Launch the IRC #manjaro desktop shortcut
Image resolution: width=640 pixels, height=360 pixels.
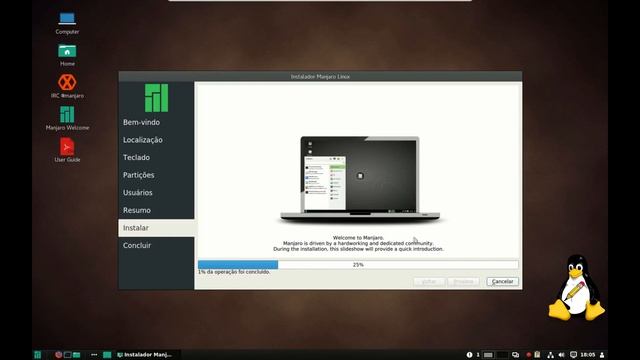[67, 87]
